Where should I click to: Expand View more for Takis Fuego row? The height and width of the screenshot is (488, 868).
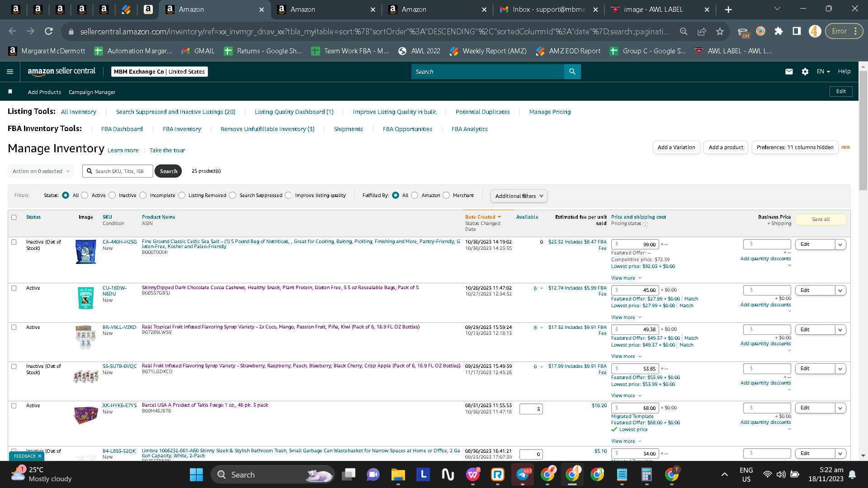[626, 441]
